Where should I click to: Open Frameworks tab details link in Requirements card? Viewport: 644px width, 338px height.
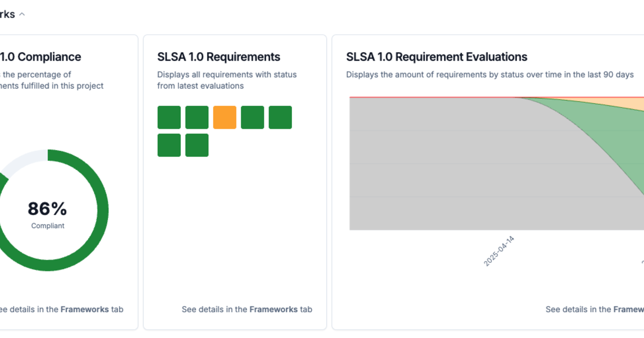(x=247, y=310)
